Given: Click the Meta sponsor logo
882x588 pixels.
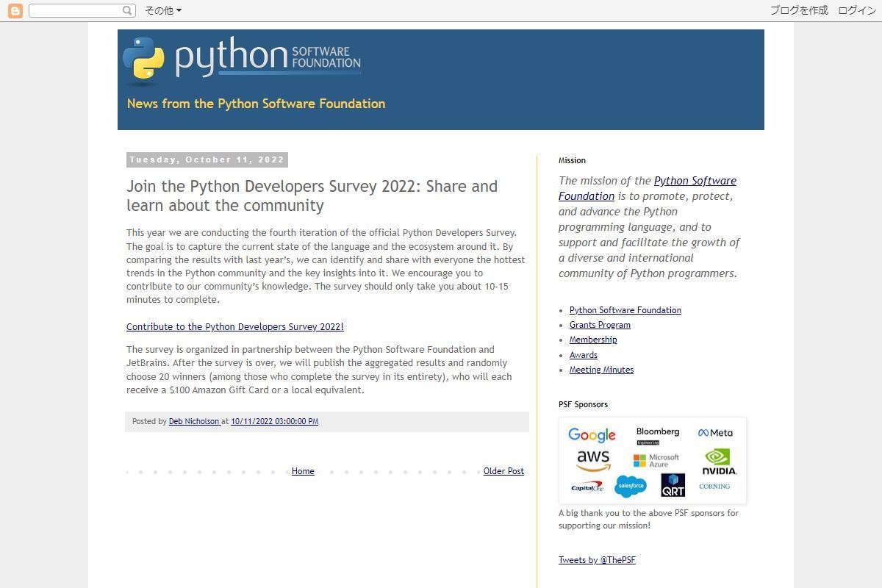Looking at the screenshot, I should point(714,433).
